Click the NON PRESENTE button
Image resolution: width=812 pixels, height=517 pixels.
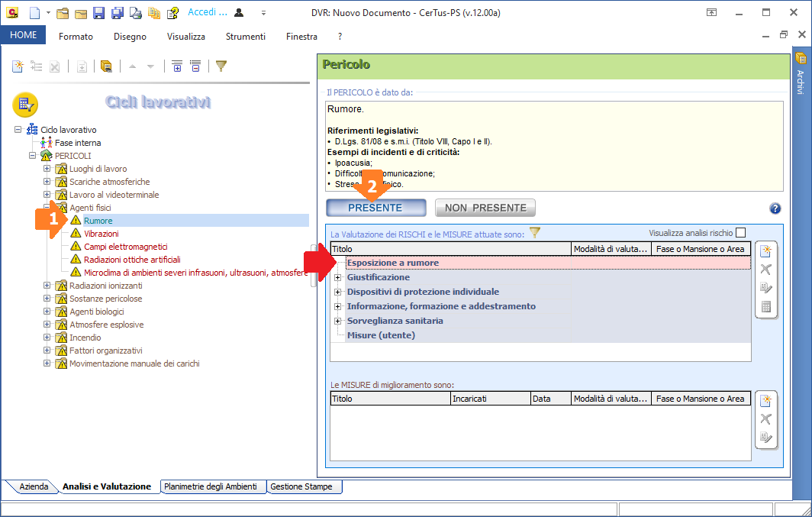(x=485, y=208)
